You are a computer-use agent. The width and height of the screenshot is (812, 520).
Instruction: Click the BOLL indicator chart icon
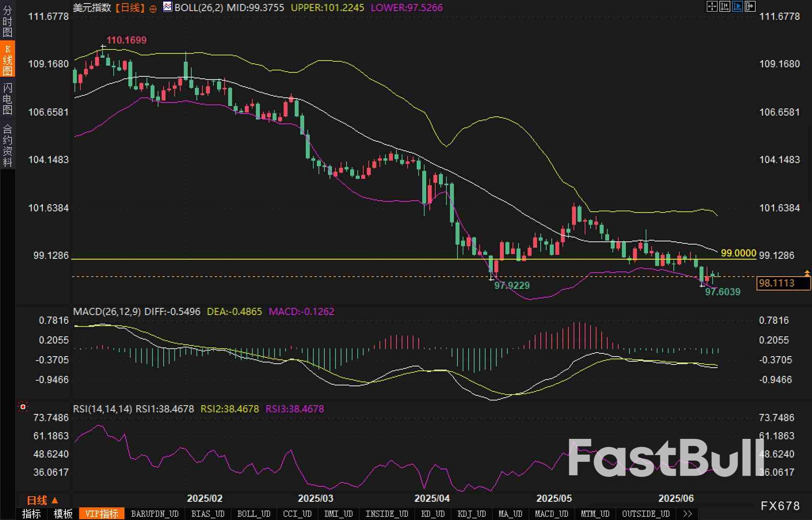[x=168, y=7]
